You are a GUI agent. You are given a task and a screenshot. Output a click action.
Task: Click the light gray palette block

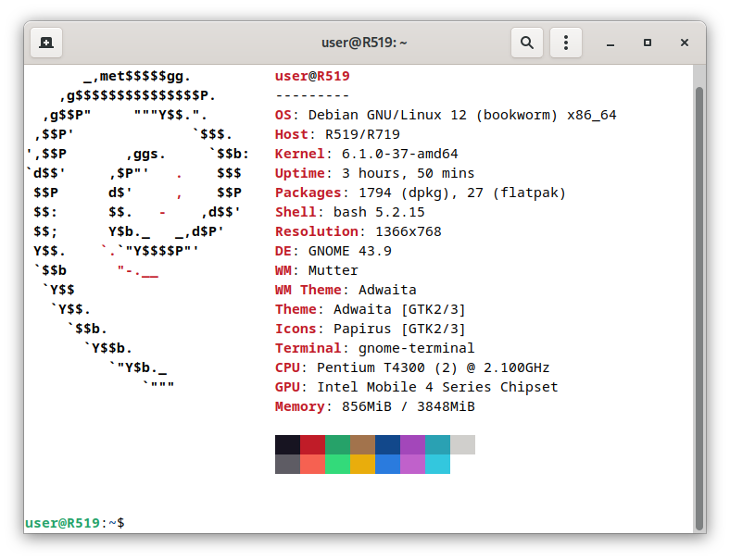463,444
